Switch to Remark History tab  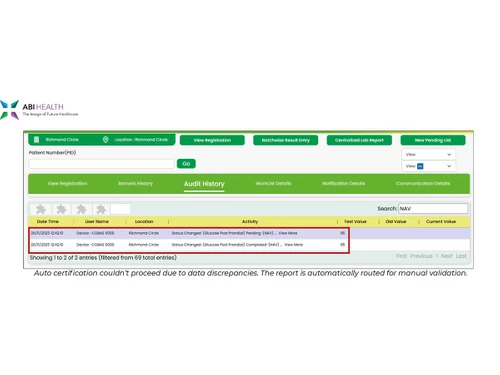click(x=135, y=183)
